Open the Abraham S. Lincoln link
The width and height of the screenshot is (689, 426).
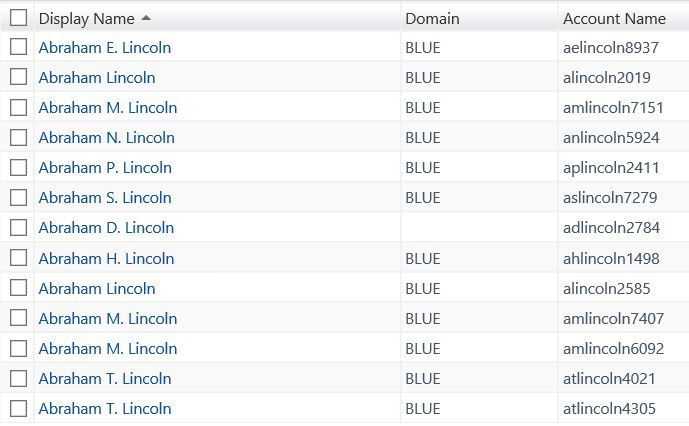click(x=105, y=197)
